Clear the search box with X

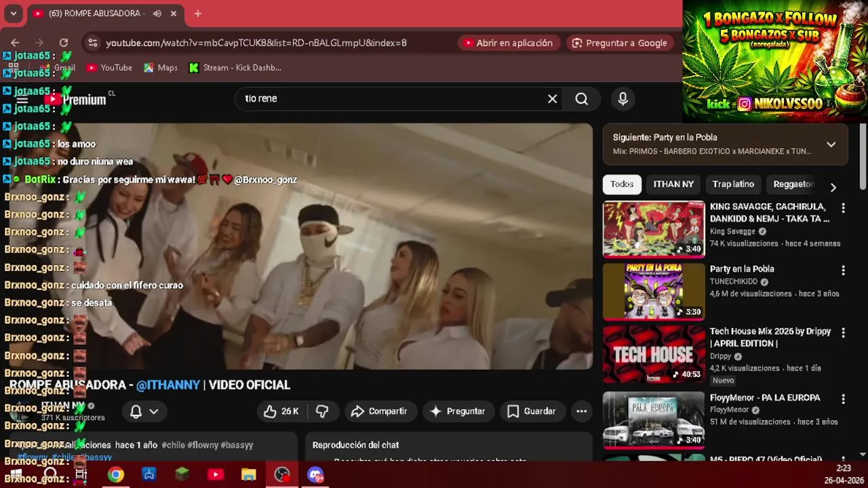[x=553, y=99]
